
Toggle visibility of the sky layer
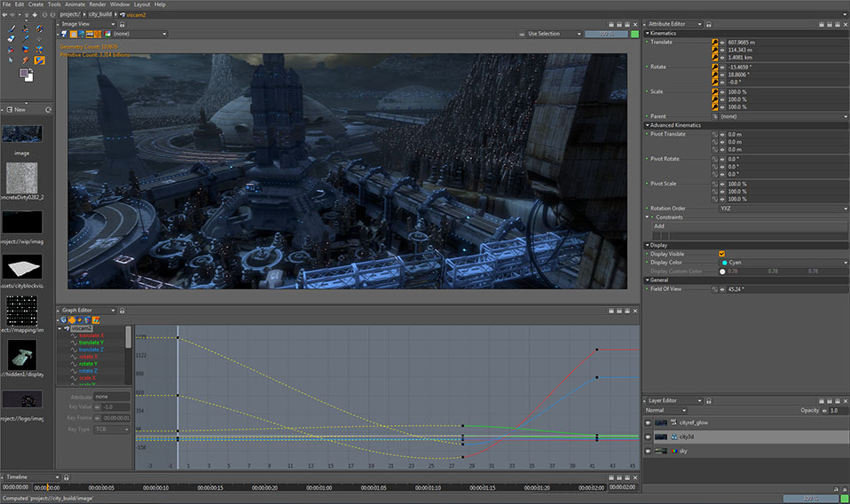coord(648,452)
